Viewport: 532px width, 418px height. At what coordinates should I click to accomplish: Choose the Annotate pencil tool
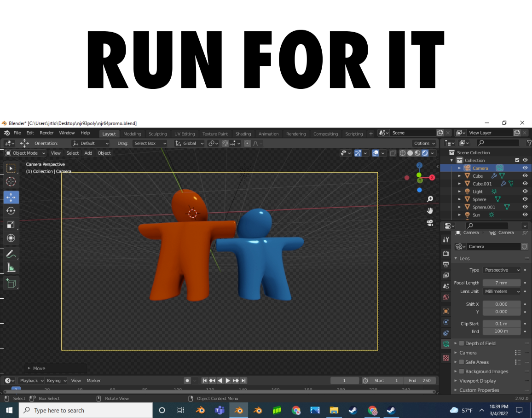11,254
